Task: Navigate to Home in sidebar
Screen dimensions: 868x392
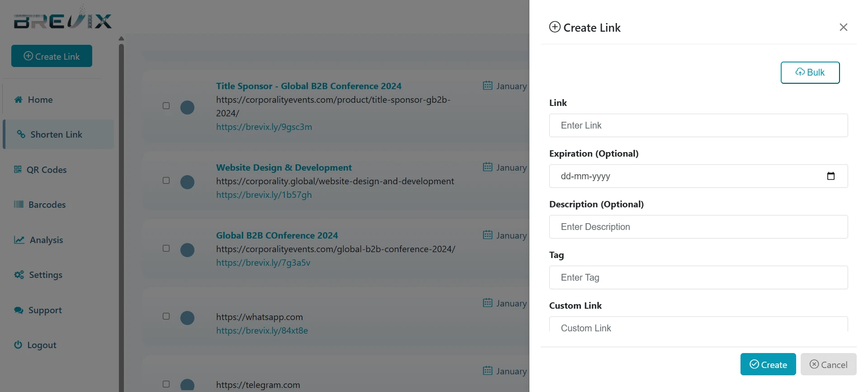Action: click(x=40, y=100)
